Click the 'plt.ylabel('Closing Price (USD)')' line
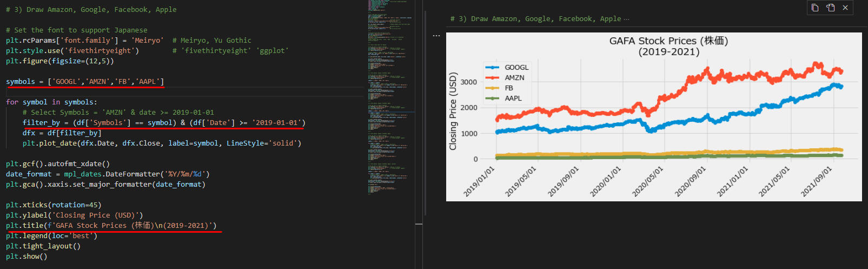 pos(75,215)
